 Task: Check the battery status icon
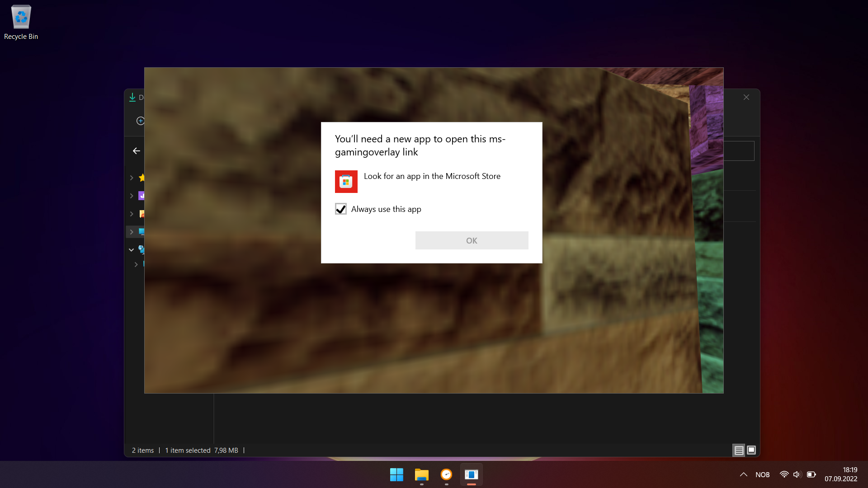(x=811, y=474)
